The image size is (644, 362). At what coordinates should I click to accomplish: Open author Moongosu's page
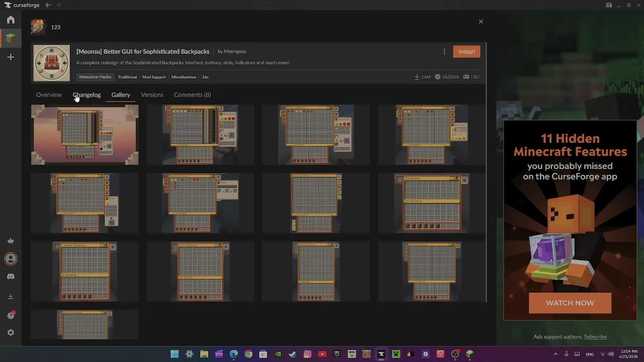[235, 51]
